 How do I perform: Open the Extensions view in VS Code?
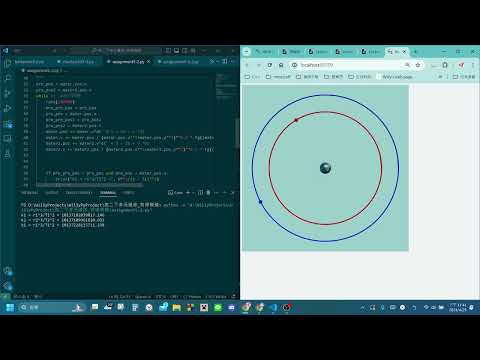tap(7, 124)
